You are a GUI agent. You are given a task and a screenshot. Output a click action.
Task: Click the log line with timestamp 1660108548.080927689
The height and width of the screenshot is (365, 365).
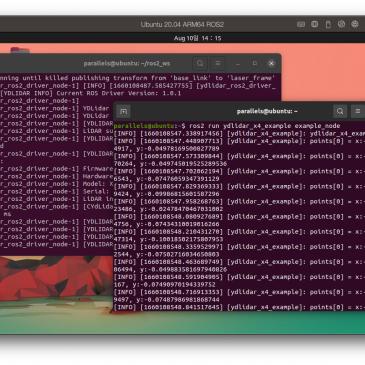pos(239,217)
